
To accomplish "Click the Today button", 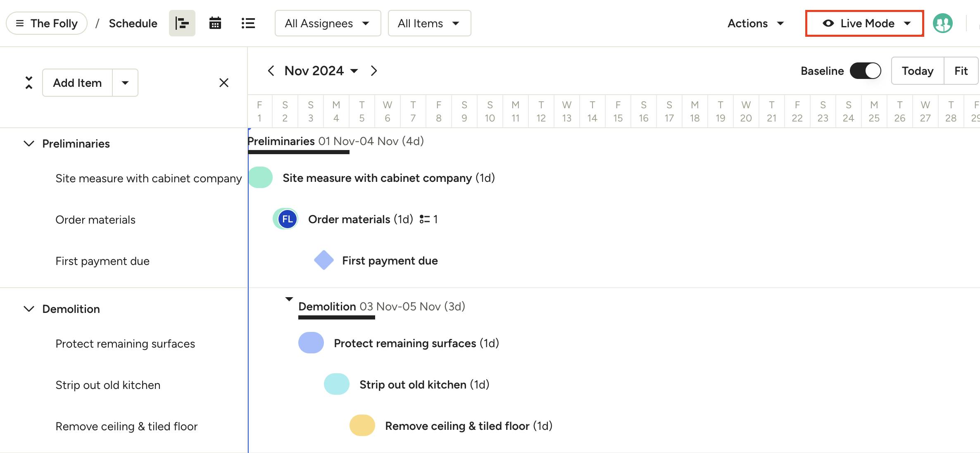I will (x=917, y=71).
